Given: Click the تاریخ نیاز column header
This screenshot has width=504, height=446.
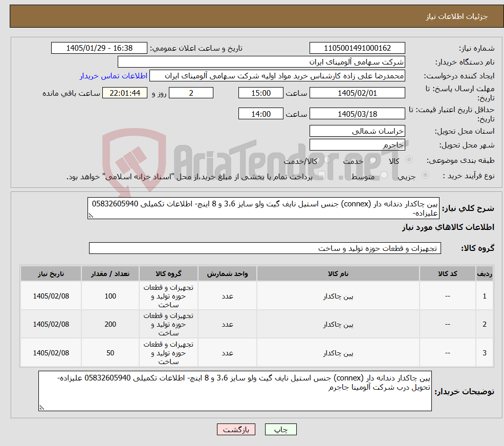Looking at the screenshot, I should [x=51, y=273].
